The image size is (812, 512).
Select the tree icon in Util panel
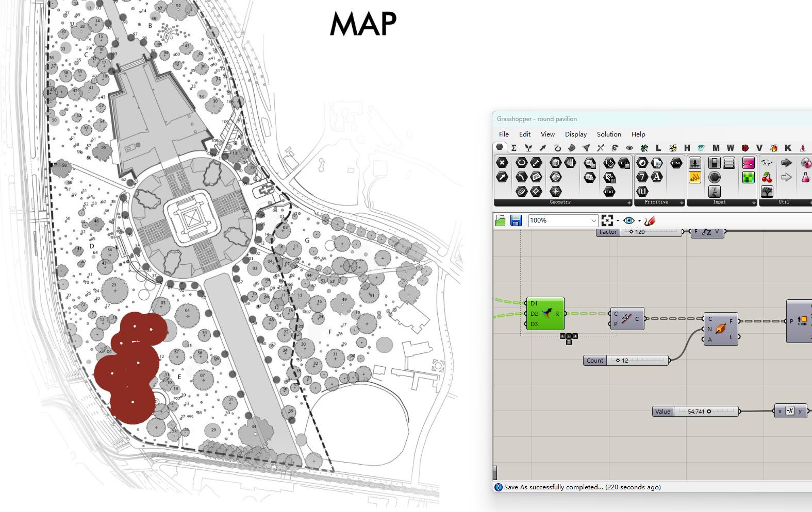pyautogui.click(x=767, y=192)
